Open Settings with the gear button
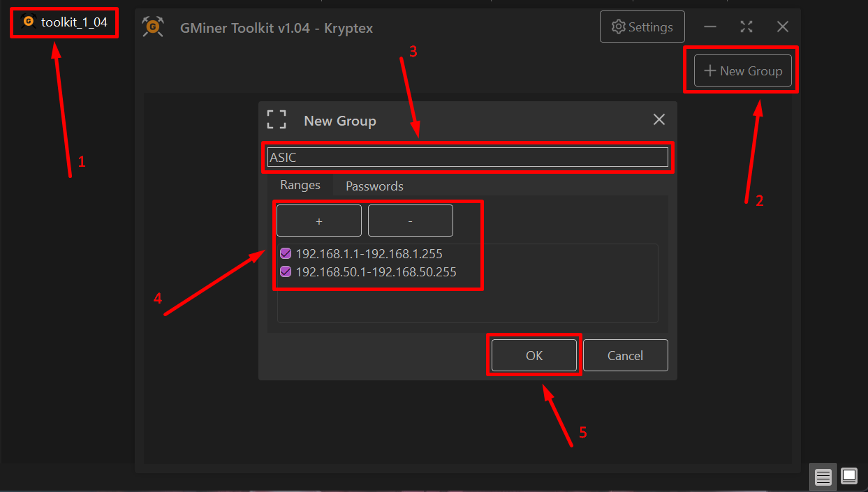This screenshot has height=492, width=868. (642, 27)
